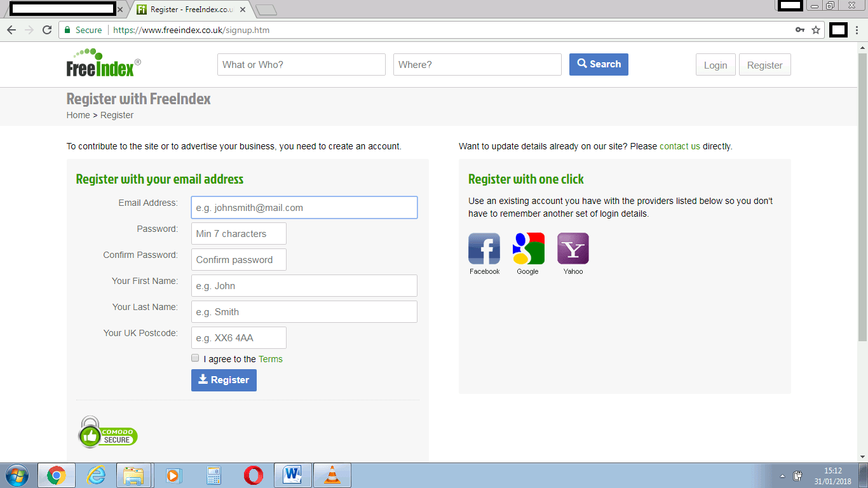Screen dimensions: 868x488
Task: Follow the 'contact us' link
Action: click(x=680, y=146)
